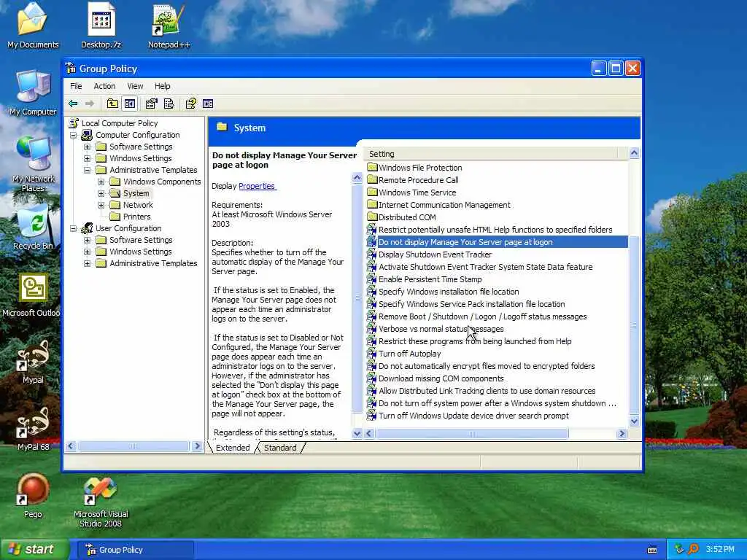
Task: Select the My Computer desktop icon
Action: (x=33, y=93)
